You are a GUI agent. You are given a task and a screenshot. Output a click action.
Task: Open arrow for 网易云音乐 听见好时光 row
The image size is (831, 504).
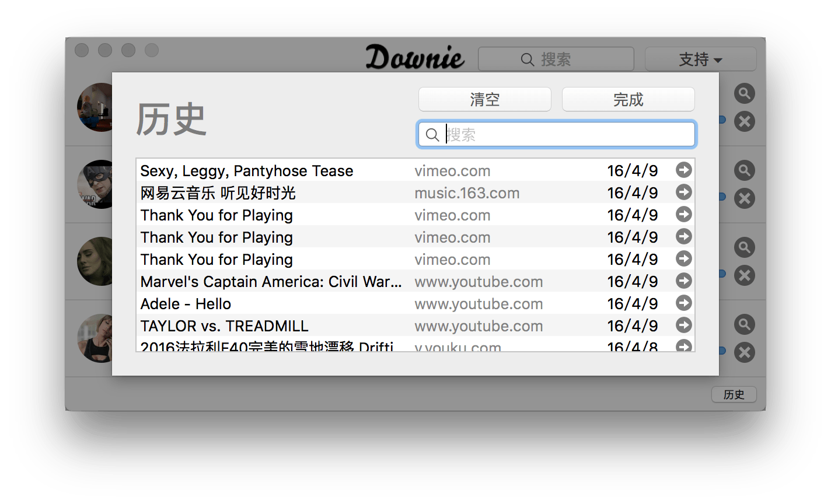coord(684,192)
